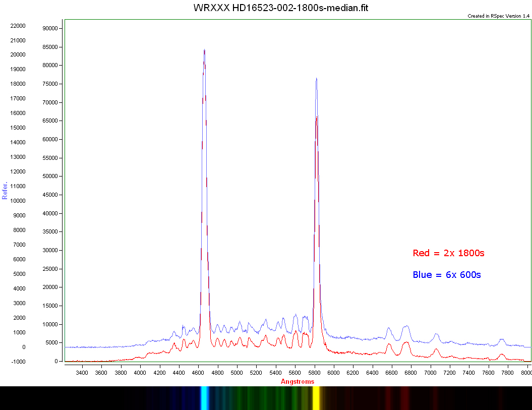Click the red curve bump near 6560 Angstroms

pos(389,345)
